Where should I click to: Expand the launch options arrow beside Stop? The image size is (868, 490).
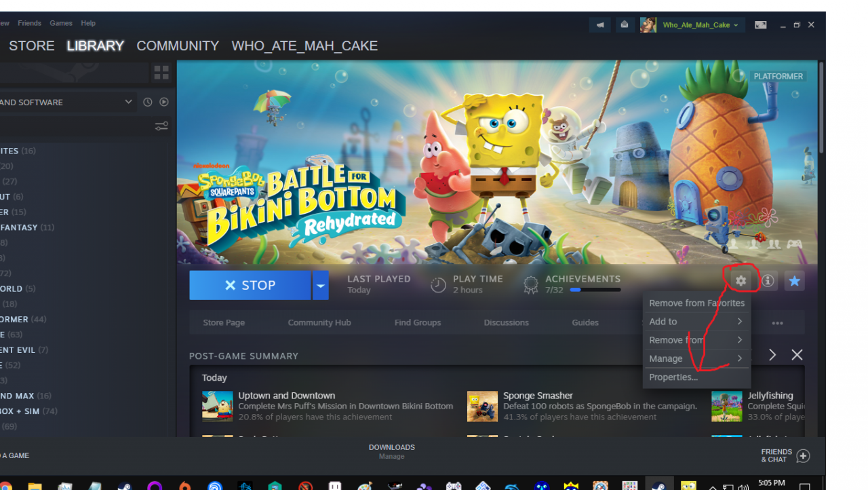click(321, 285)
